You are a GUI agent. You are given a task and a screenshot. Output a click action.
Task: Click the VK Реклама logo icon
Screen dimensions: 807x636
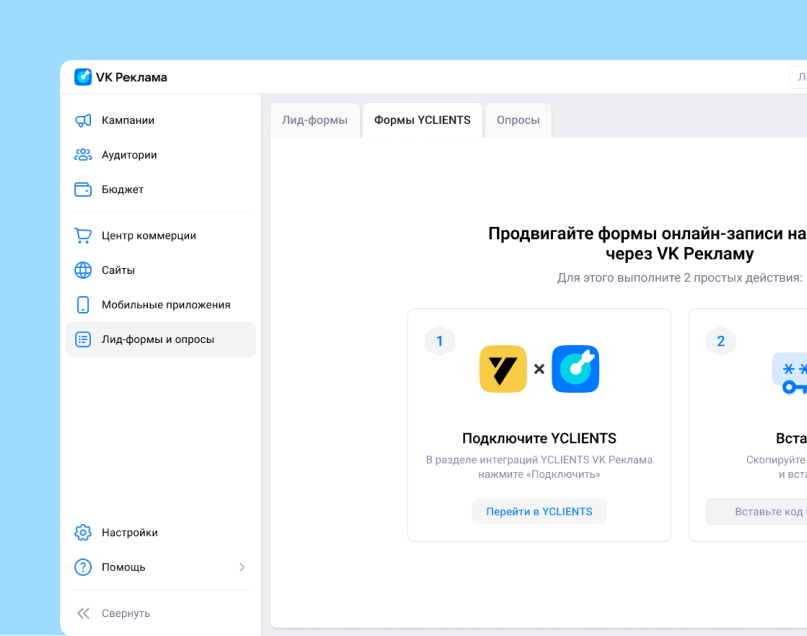pyautogui.click(x=83, y=77)
